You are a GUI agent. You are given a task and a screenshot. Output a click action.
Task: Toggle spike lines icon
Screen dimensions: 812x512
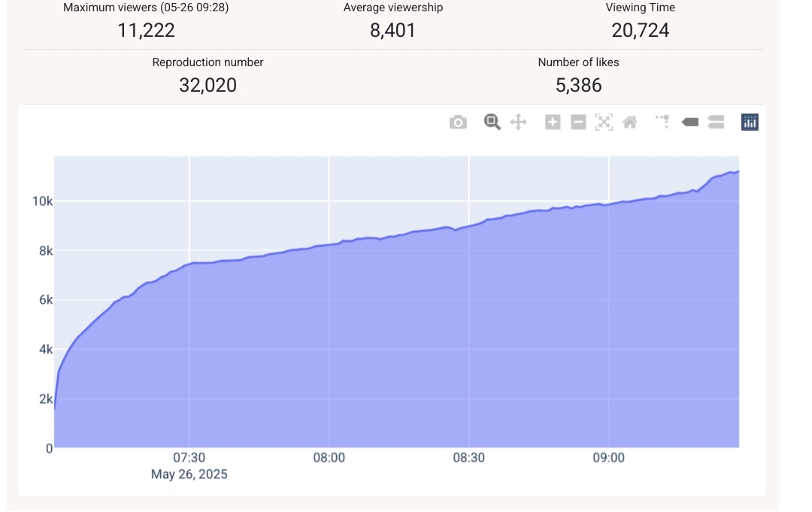pyautogui.click(x=662, y=123)
